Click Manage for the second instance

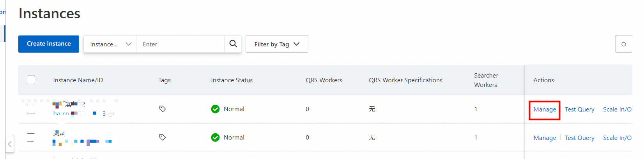(x=545, y=138)
